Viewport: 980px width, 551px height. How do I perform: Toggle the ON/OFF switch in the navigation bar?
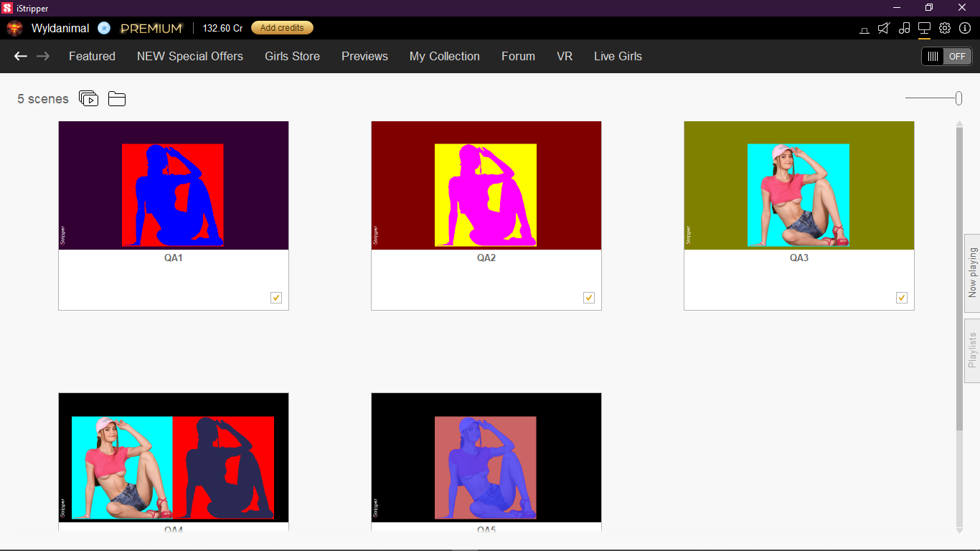coord(946,57)
